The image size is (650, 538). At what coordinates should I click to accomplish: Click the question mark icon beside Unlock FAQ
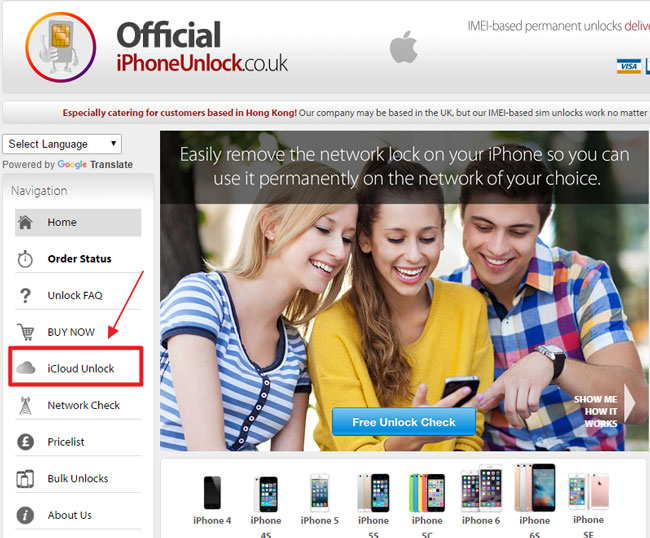click(x=25, y=296)
